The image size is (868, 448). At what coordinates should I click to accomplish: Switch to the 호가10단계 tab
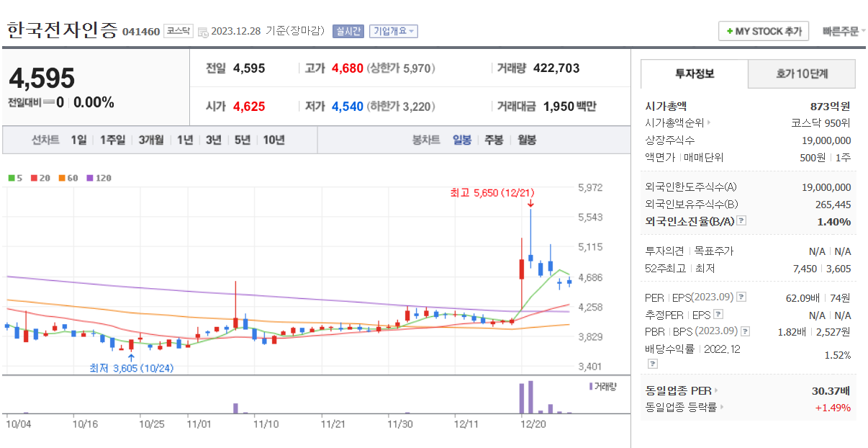click(x=802, y=74)
